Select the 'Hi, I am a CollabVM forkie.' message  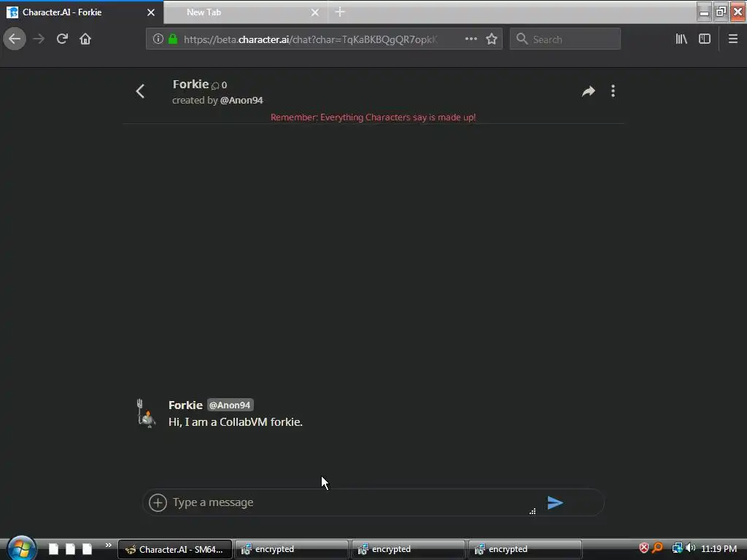pyautogui.click(x=236, y=422)
